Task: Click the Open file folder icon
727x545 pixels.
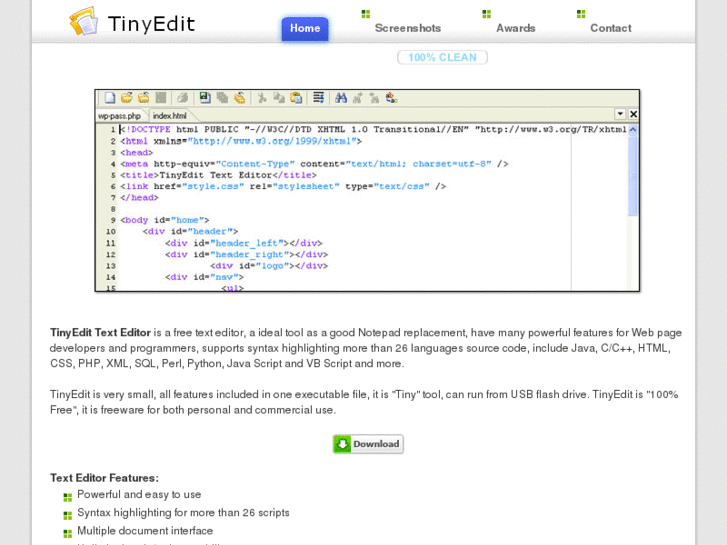Action: coord(127,98)
